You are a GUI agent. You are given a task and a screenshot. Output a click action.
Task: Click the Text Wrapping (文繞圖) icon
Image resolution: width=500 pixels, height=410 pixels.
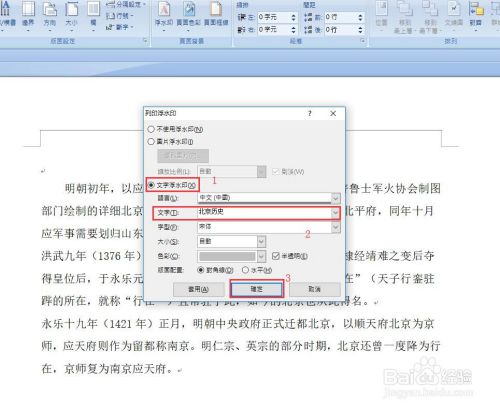454,15
